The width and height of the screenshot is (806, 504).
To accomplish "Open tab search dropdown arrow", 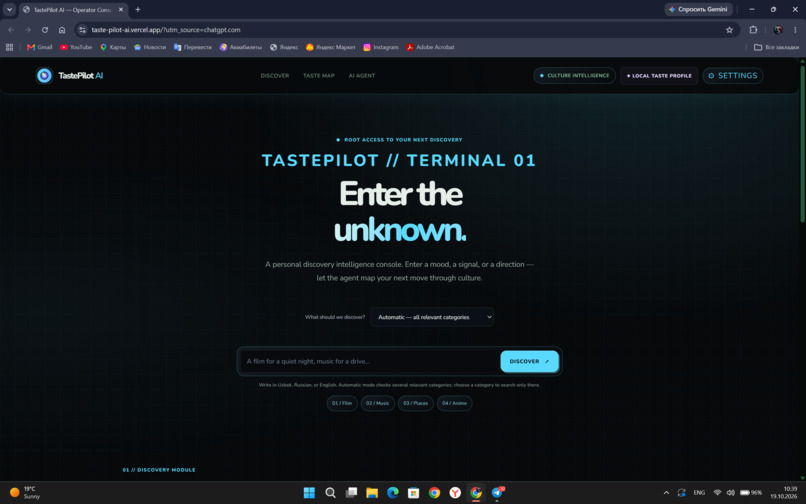I will (9, 9).
